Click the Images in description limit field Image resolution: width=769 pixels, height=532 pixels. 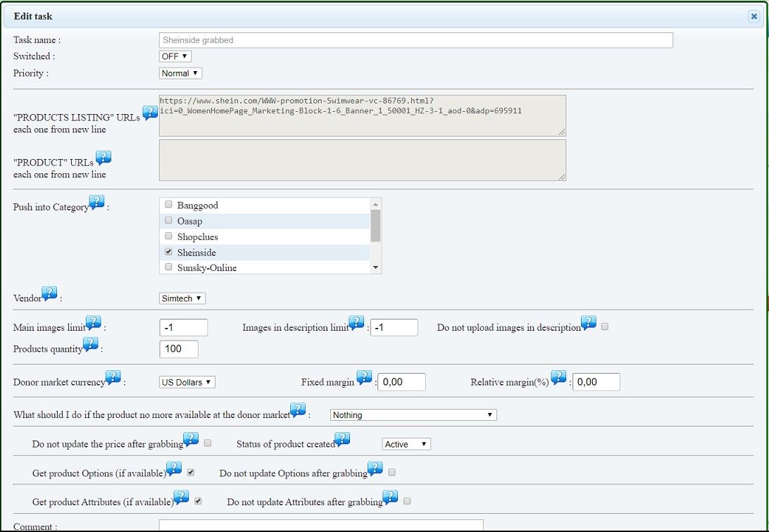coord(394,327)
